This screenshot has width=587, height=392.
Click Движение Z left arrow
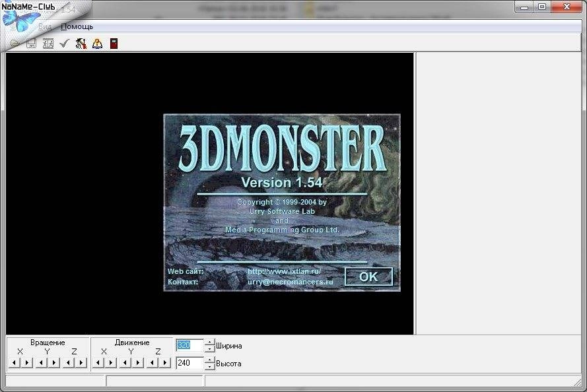tap(152, 362)
